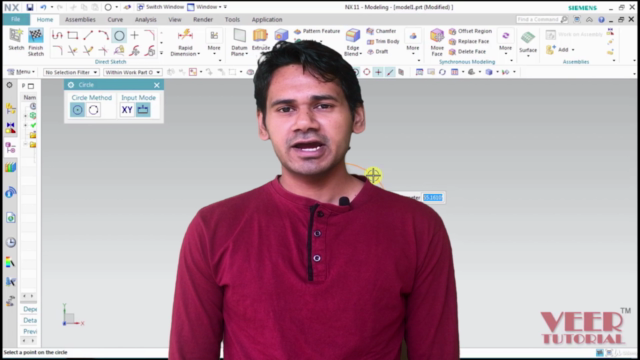The width and height of the screenshot is (640, 360).
Task: Expand the Add component dropdown arrow
Action: [x=573, y=50]
